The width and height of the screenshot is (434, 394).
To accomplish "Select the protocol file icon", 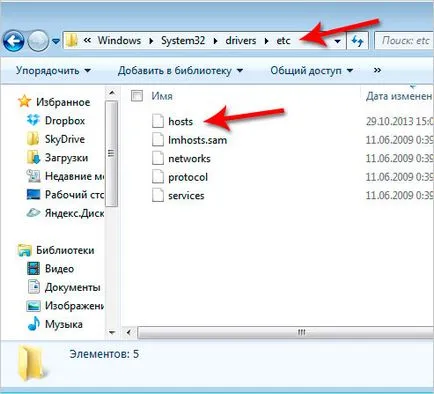I will (x=158, y=176).
